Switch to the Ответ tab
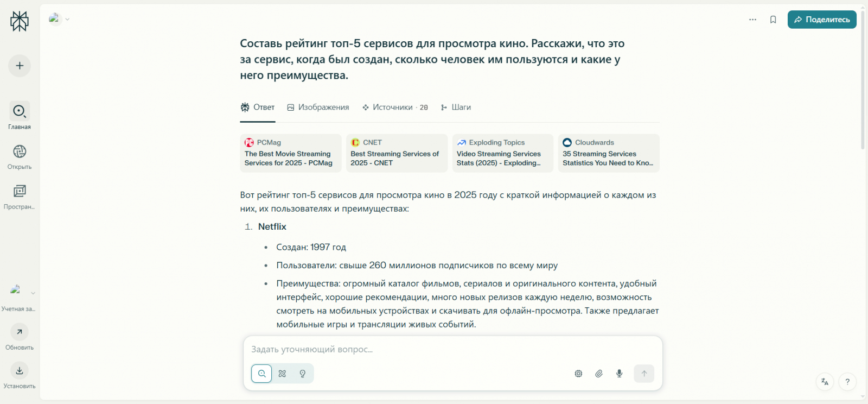Viewport: 868px width, 404px height. tap(258, 108)
